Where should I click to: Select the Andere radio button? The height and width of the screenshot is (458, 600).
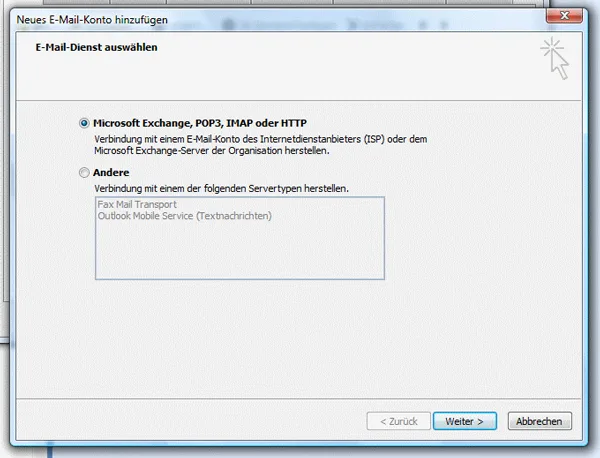pos(84,173)
